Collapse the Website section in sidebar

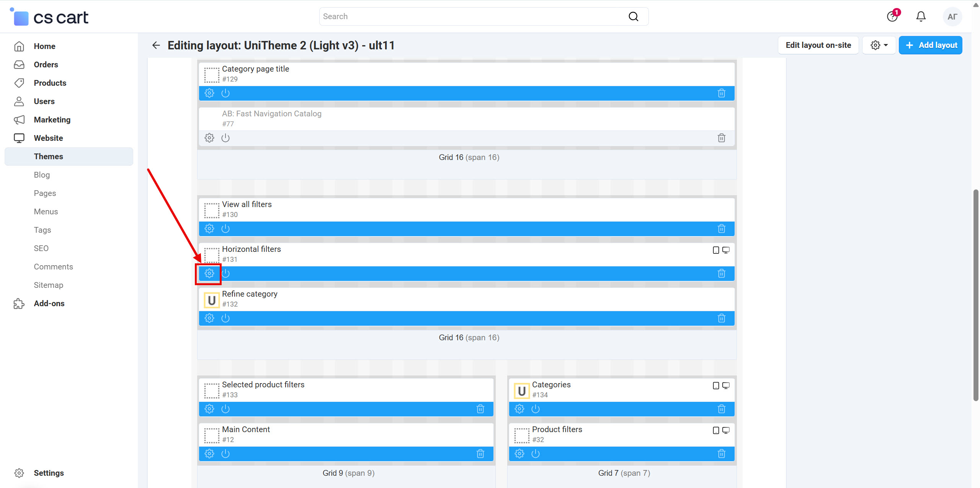(x=48, y=138)
